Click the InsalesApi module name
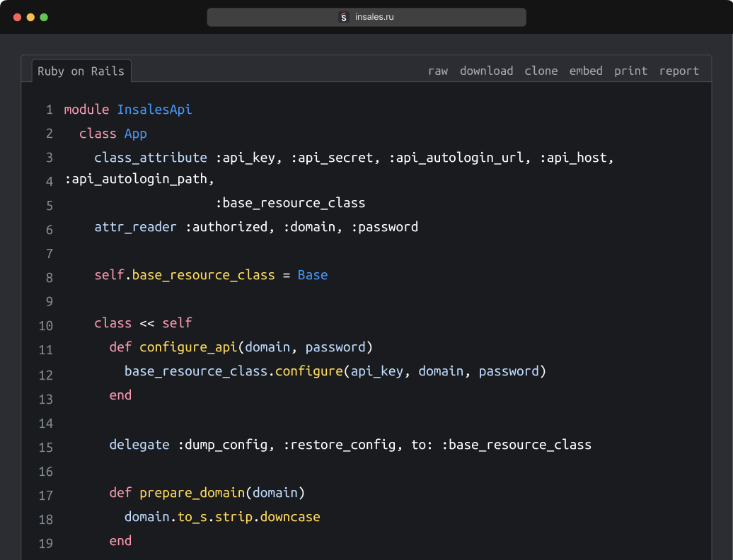 [x=154, y=110]
